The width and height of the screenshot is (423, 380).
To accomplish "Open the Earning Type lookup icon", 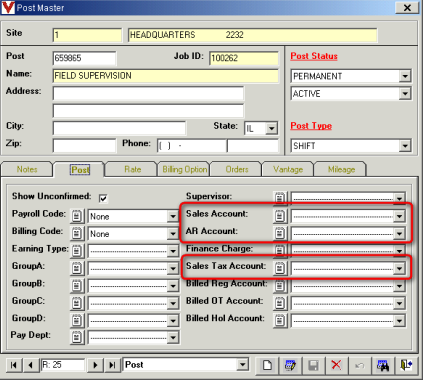I will 77,251.
